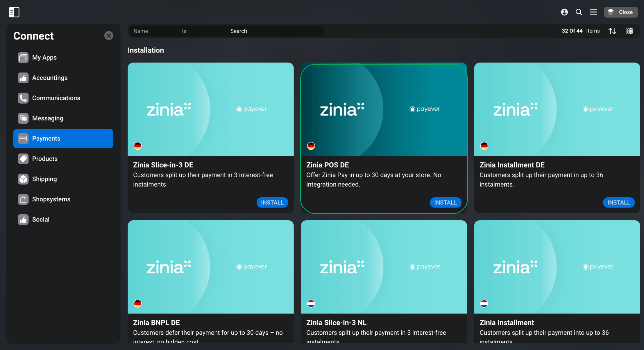Open the Messaging category
The height and width of the screenshot is (350, 644).
coord(63,118)
